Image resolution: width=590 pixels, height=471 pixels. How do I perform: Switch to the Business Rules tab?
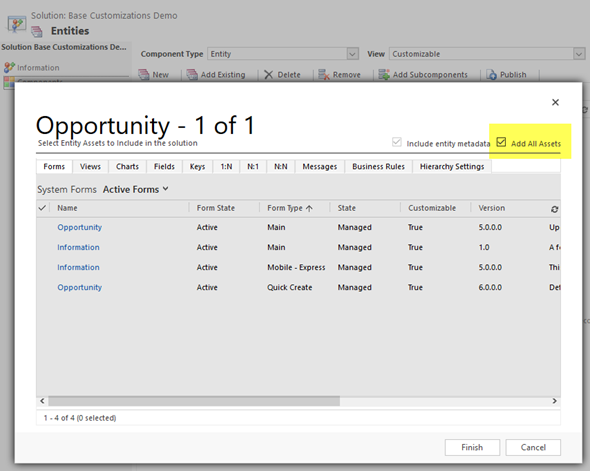[x=379, y=166]
